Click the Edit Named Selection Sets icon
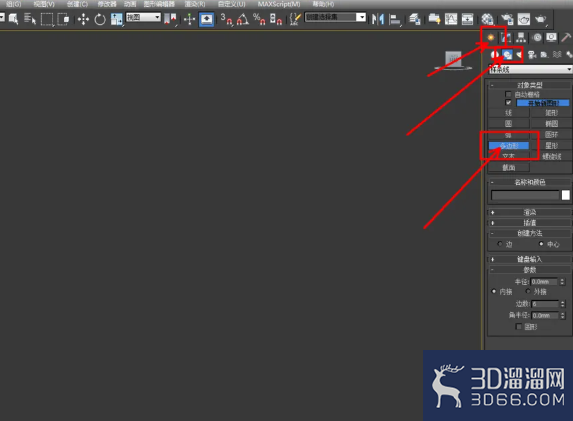This screenshot has height=421, width=573. (295, 19)
